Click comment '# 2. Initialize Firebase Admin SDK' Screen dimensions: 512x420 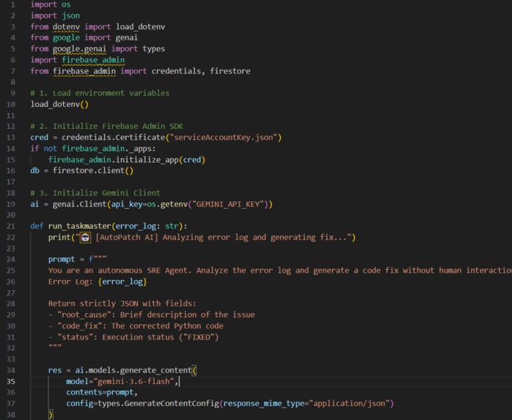(x=106, y=126)
